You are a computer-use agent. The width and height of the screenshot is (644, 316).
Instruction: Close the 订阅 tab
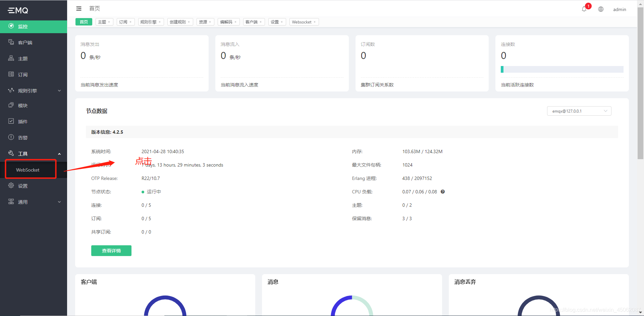[130, 22]
